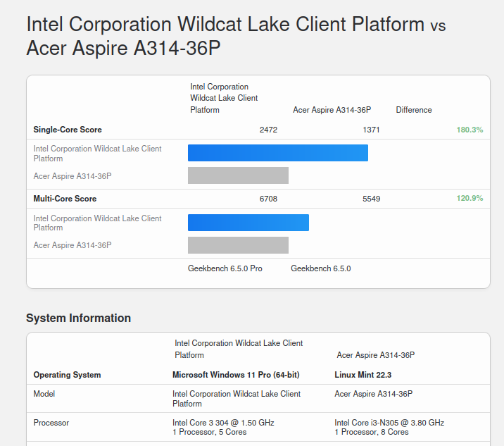Image resolution: width=504 pixels, height=446 pixels.
Task: Click the 5549 multi-core score value
Action: tap(371, 199)
